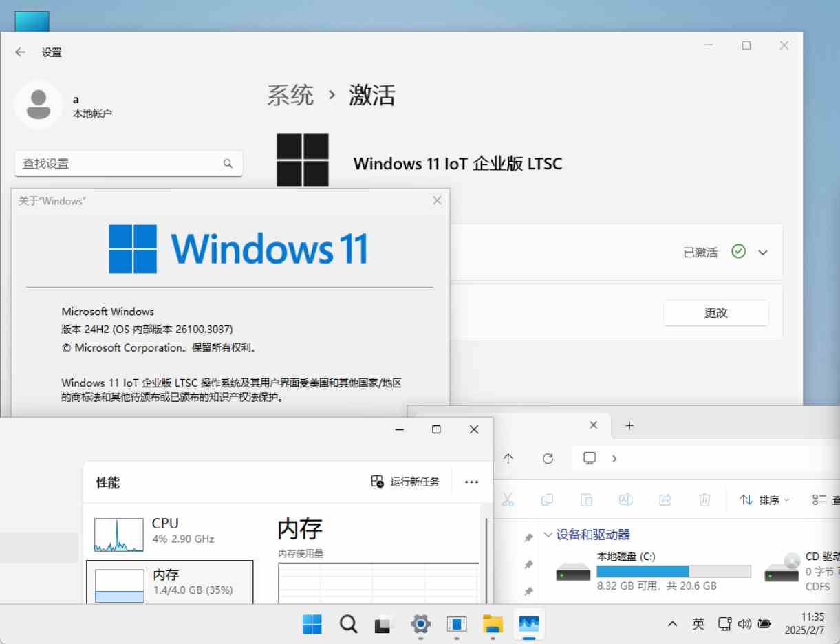The height and width of the screenshot is (644, 840).
Task: Open Task View from the taskbar
Action: (x=383, y=625)
